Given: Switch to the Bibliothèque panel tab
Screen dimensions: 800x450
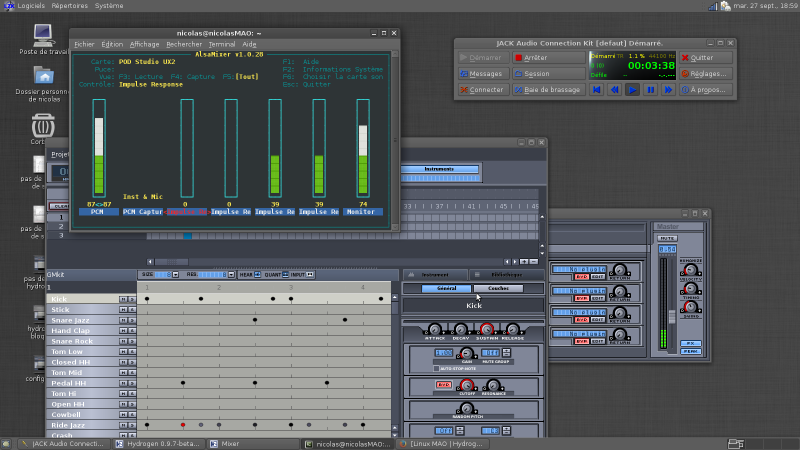Looking at the screenshot, I should 507,274.
